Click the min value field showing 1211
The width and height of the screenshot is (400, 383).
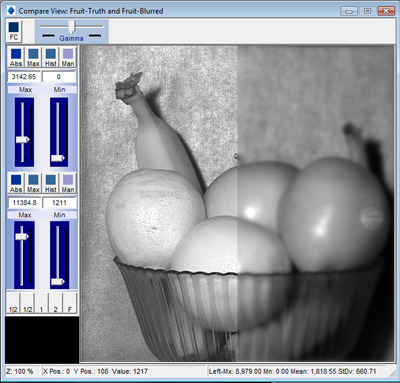60,203
